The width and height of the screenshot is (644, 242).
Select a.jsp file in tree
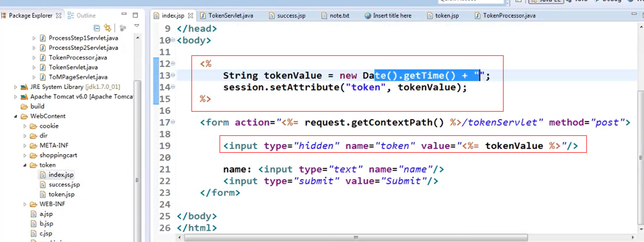[46, 214]
